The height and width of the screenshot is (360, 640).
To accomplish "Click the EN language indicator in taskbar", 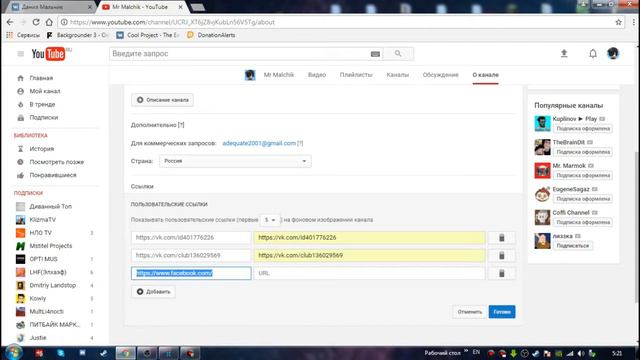I will click(476, 352).
